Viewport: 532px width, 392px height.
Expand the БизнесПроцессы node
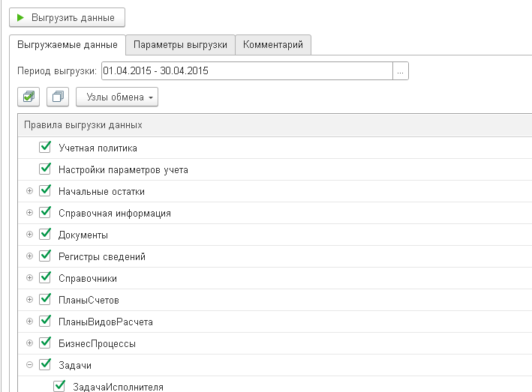pyautogui.click(x=29, y=343)
